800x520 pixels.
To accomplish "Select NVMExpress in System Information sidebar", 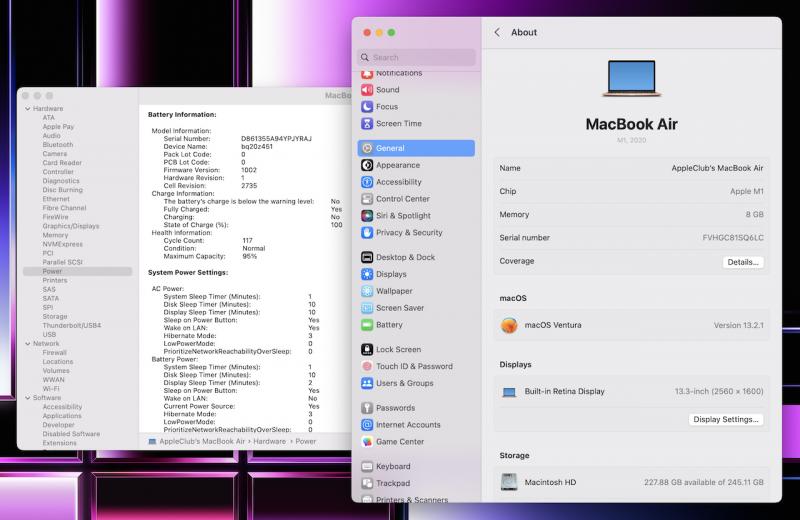I will [62, 244].
